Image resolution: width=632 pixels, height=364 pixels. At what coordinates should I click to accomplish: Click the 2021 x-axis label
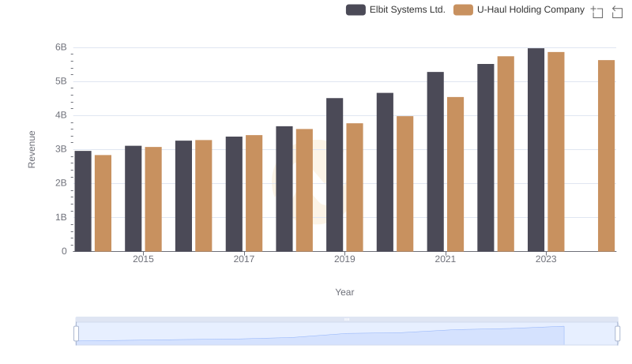pos(446,259)
